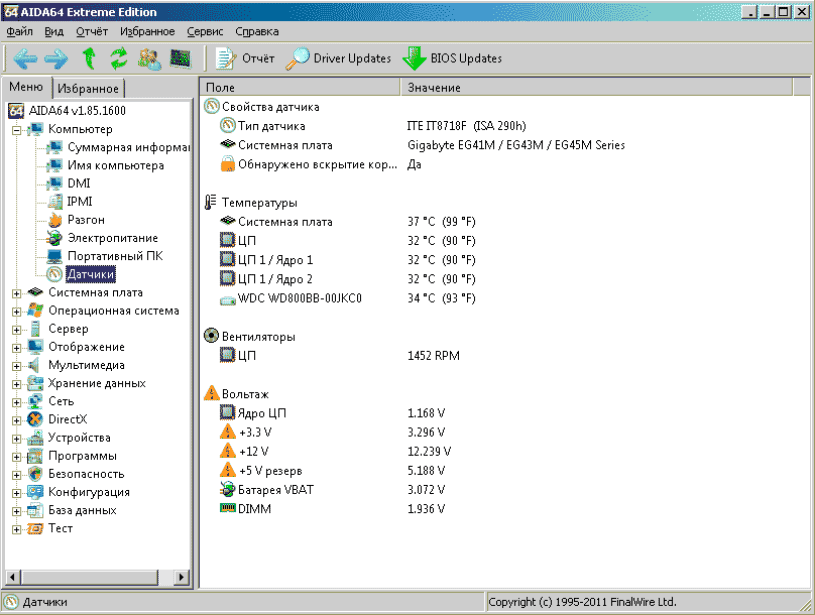Viewport: 815px width, 615px height.
Task: Click the green refresh toolbar icon
Action: pos(119,58)
